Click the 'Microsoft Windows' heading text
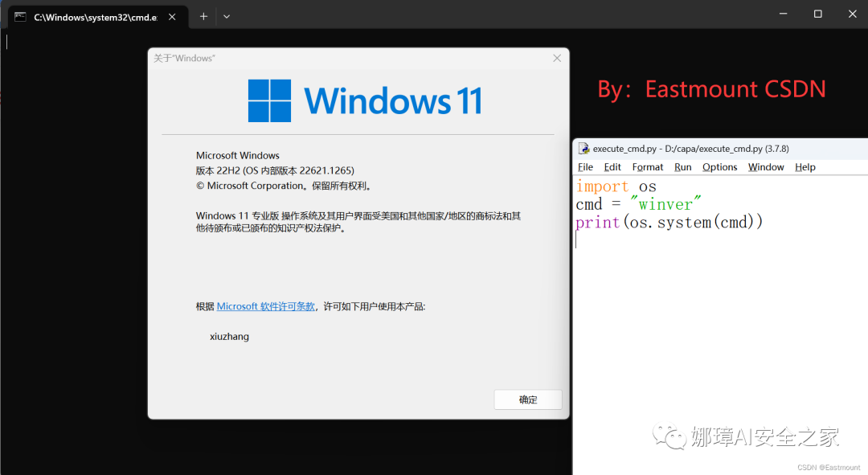This screenshot has height=475, width=868. 237,156
